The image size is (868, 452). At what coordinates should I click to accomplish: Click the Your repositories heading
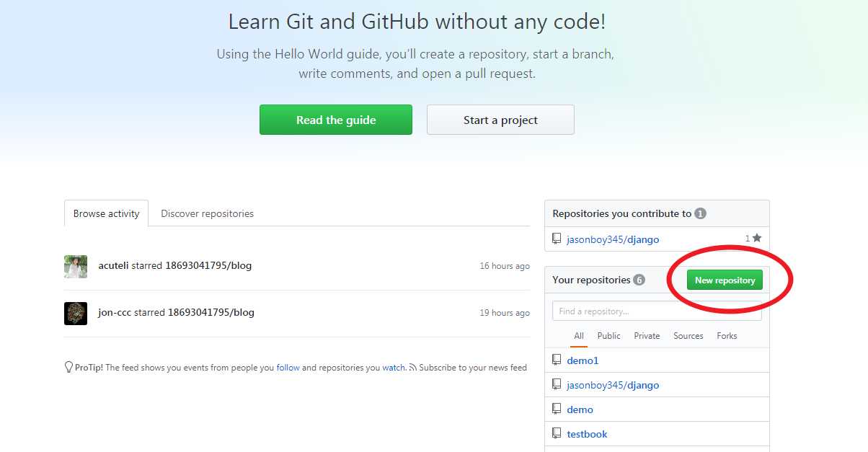(591, 280)
